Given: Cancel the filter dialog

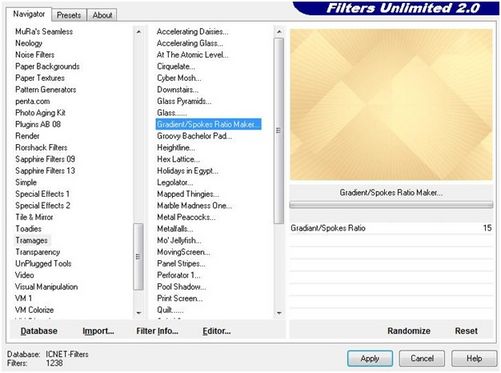Looking at the screenshot, I should pos(422,358).
